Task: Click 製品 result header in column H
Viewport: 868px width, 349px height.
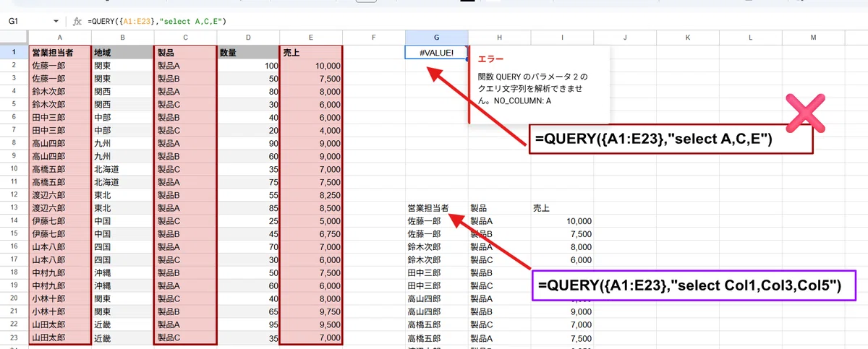Action: click(499, 208)
